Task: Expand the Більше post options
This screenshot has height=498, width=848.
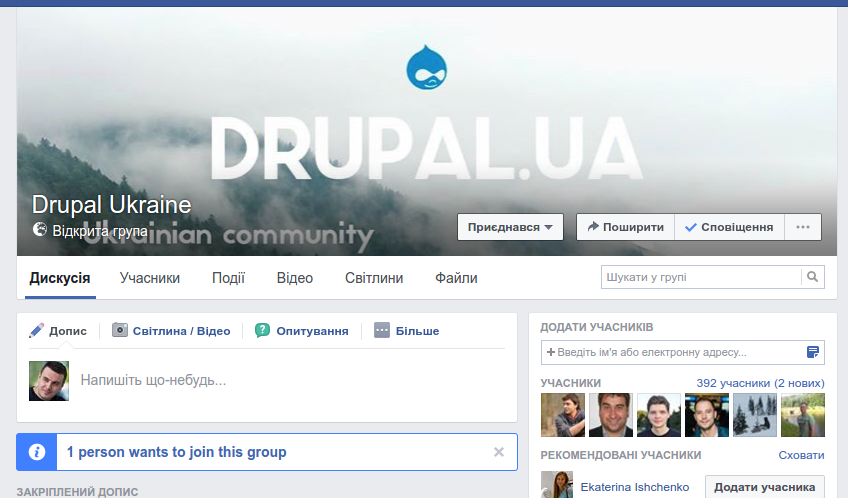Action: 407,331
